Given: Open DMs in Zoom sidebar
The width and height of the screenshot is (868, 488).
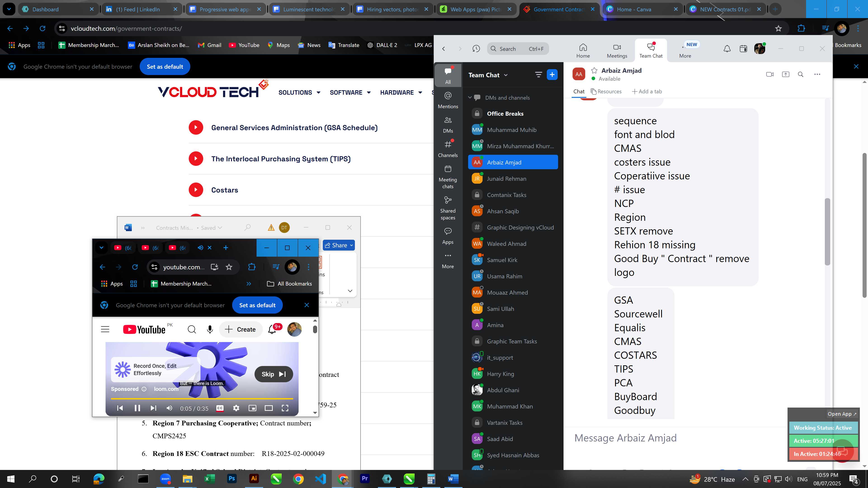Looking at the screenshot, I should [448, 125].
